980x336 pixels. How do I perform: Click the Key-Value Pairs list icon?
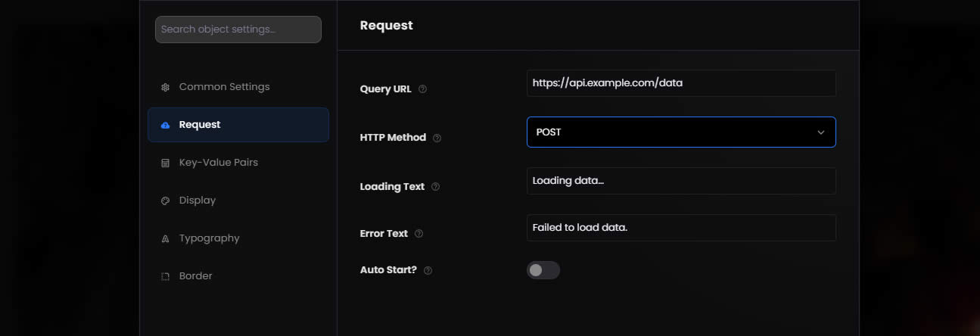click(165, 163)
